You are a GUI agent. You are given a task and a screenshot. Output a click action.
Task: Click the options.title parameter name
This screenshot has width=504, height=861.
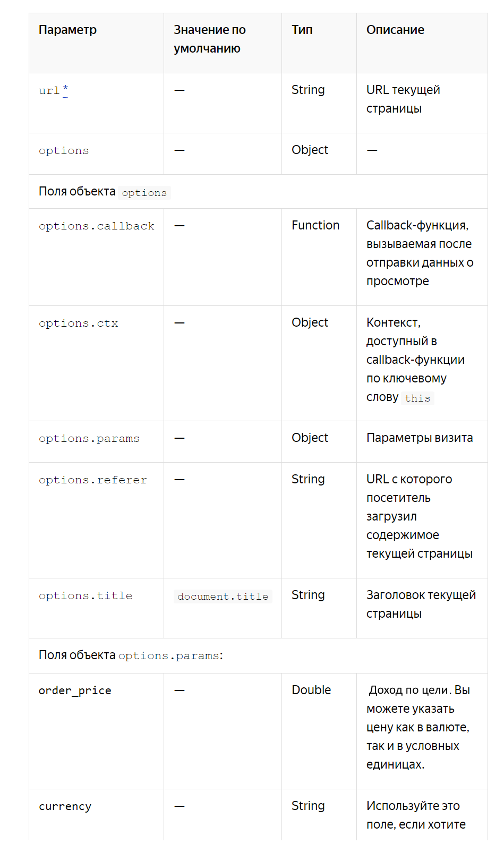(x=86, y=596)
